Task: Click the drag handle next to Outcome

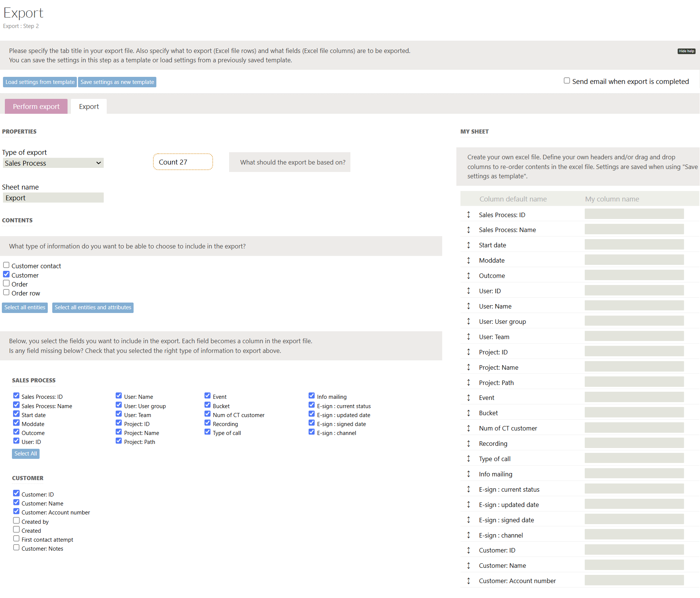Action: coord(469,276)
